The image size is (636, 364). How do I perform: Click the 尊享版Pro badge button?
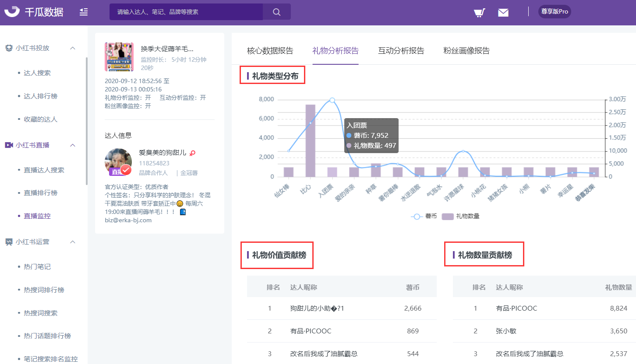pyautogui.click(x=555, y=12)
